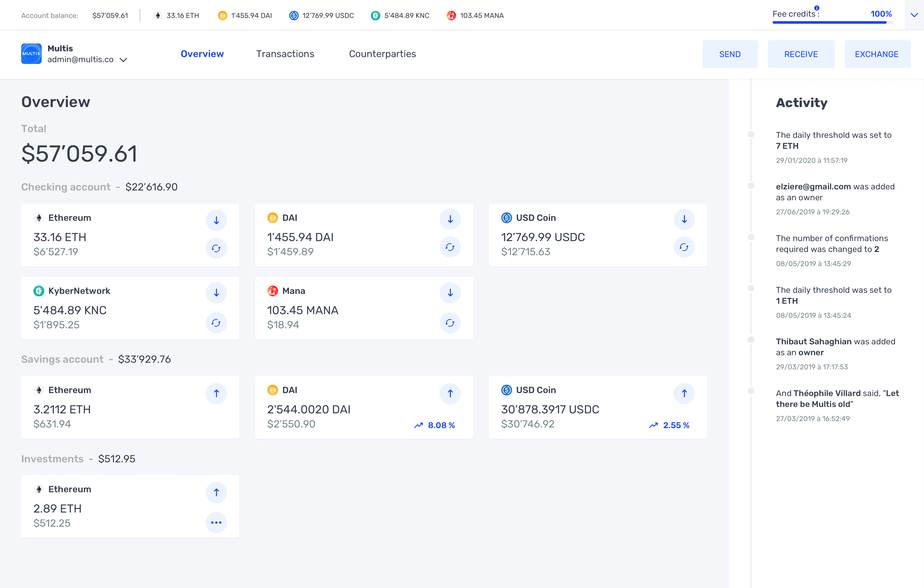
Task: Click the Multis logo avatar
Action: tap(31, 54)
